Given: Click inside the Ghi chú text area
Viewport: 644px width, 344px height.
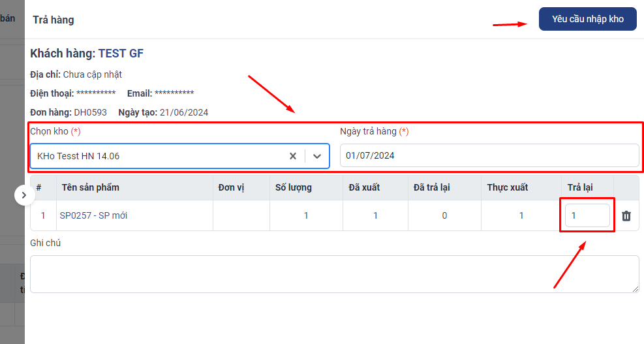Looking at the screenshot, I should click(333, 274).
